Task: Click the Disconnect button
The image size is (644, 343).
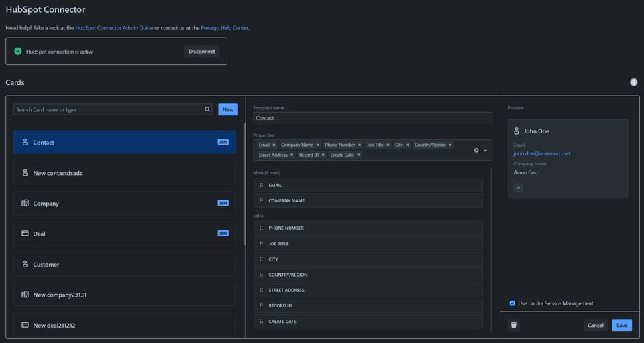Action: click(x=202, y=52)
